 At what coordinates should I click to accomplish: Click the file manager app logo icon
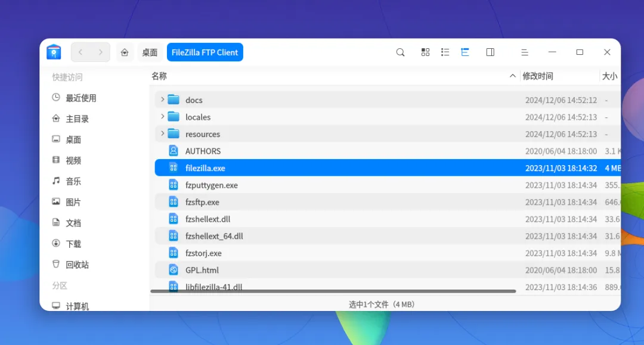point(54,52)
